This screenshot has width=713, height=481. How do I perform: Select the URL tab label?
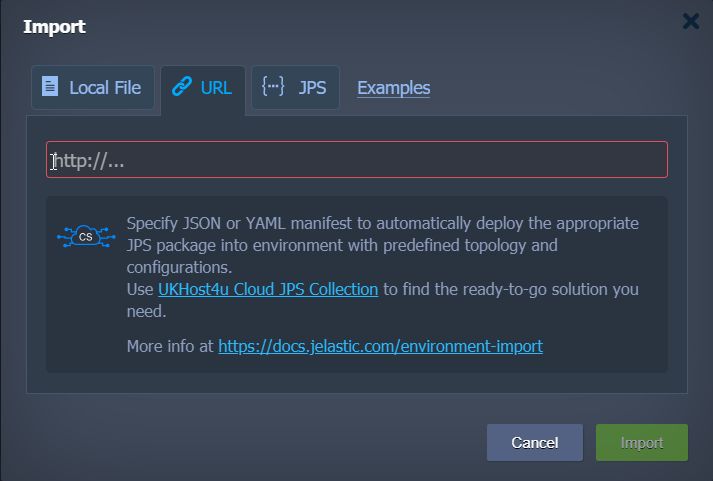pyautogui.click(x=216, y=88)
